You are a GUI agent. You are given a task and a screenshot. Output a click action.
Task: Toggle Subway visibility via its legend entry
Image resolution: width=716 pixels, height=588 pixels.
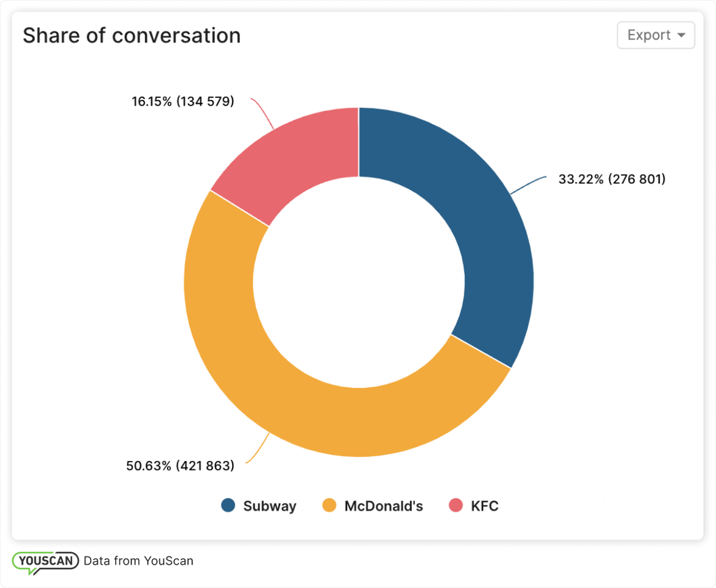(258, 506)
